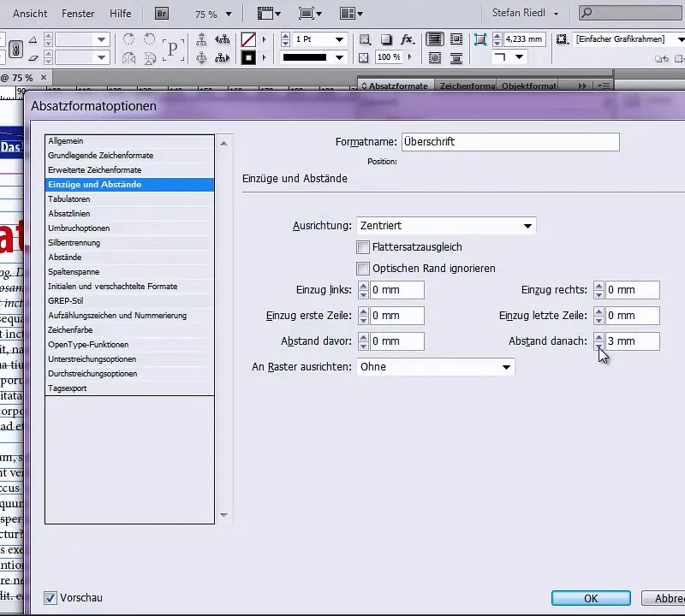Click the drop shadow icon in toolbar
The height and width of the screenshot is (616, 685).
click(x=386, y=39)
